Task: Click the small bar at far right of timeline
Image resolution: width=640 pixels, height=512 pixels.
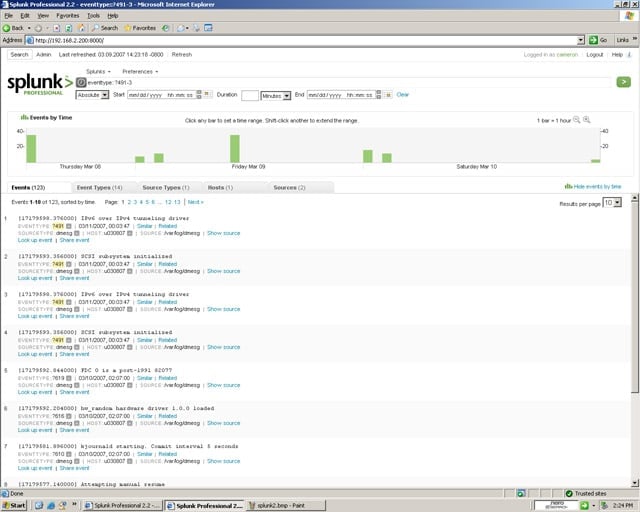Action: (x=596, y=161)
